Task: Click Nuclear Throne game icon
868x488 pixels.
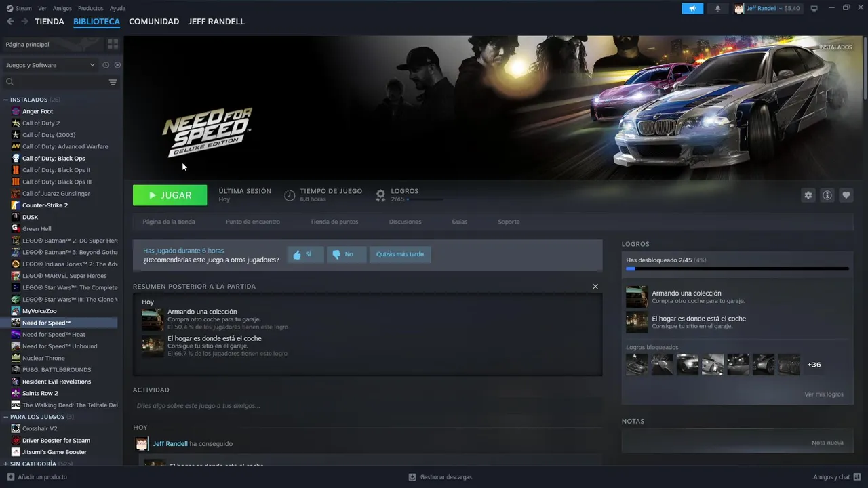Action: pyautogui.click(x=16, y=358)
